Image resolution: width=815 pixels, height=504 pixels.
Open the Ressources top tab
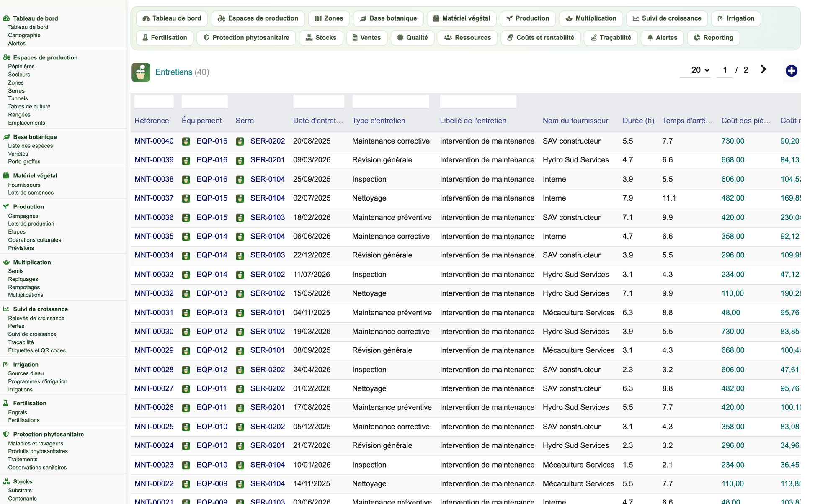pos(467,38)
